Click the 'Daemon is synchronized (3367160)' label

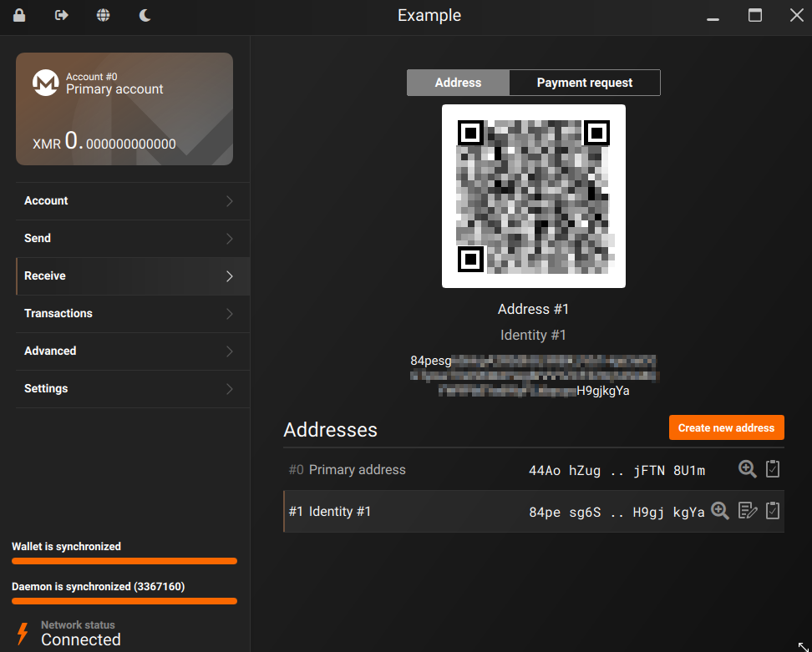(99, 587)
